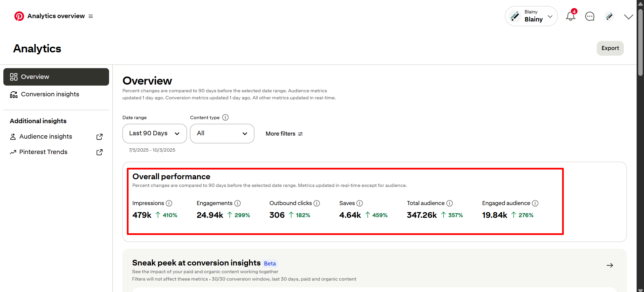Screen dimensions: 644x292
Task: Show info for Saves metric
Action: point(360,203)
